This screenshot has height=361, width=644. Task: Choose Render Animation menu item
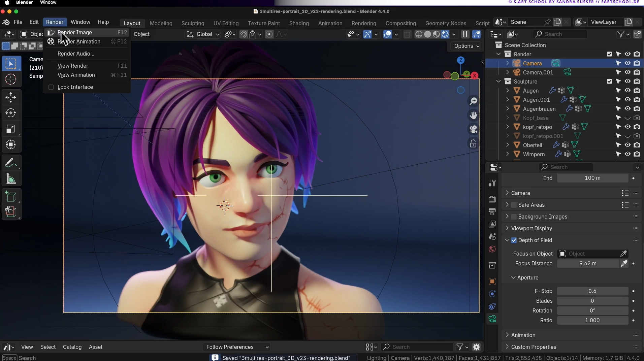click(x=87, y=41)
